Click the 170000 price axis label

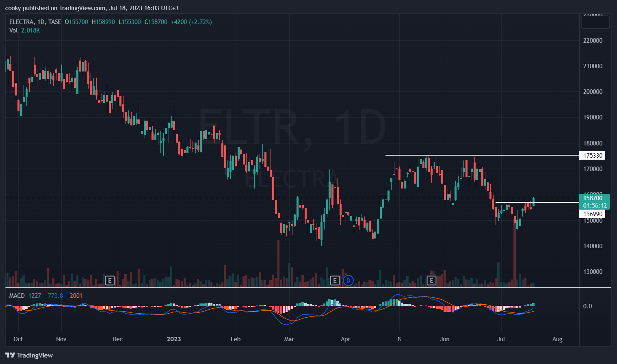tap(593, 169)
